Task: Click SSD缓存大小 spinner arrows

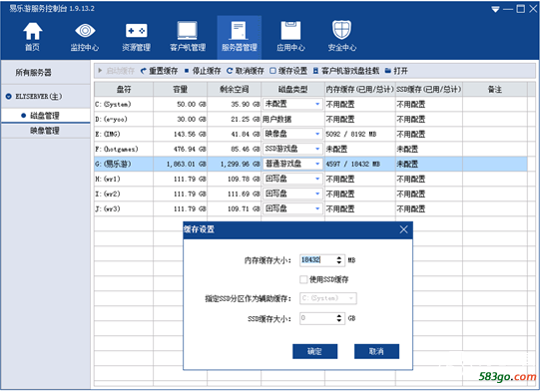Action: (x=339, y=318)
